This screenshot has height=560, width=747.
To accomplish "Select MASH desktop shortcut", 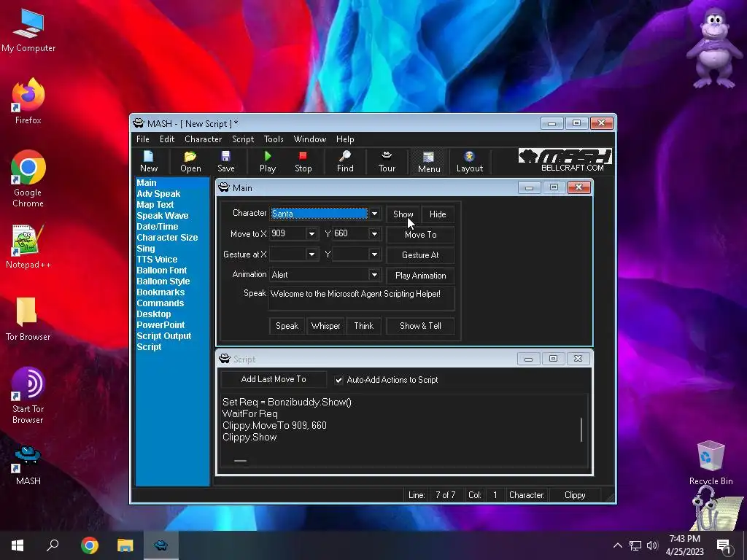I will pyautogui.click(x=28, y=465).
